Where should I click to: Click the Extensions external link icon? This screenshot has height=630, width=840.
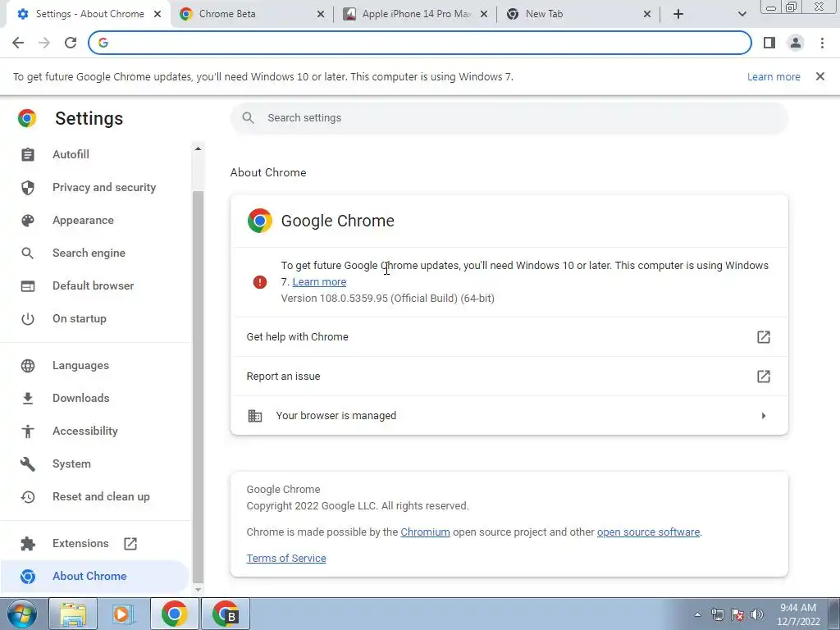[130, 543]
